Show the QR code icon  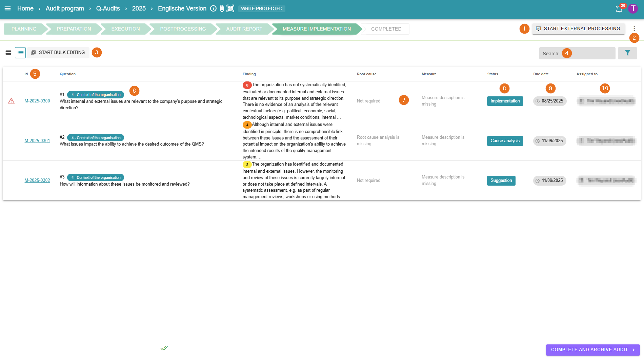point(230,8)
